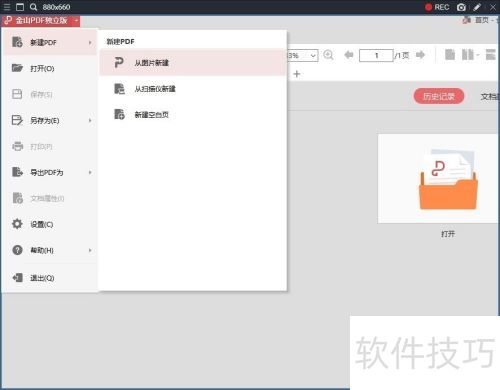Expand the 帮助(H) submenu arrow
The width and height of the screenshot is (500, 390).
click(90, 250)
